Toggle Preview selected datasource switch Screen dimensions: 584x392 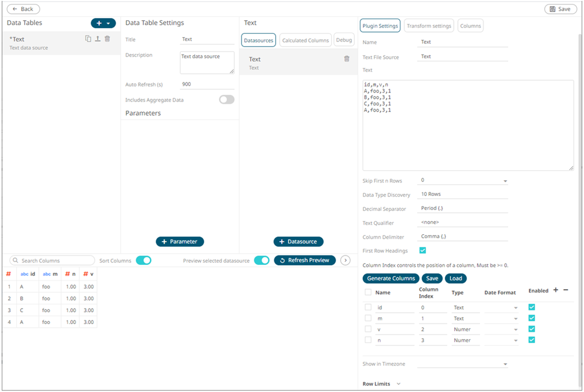262,260
